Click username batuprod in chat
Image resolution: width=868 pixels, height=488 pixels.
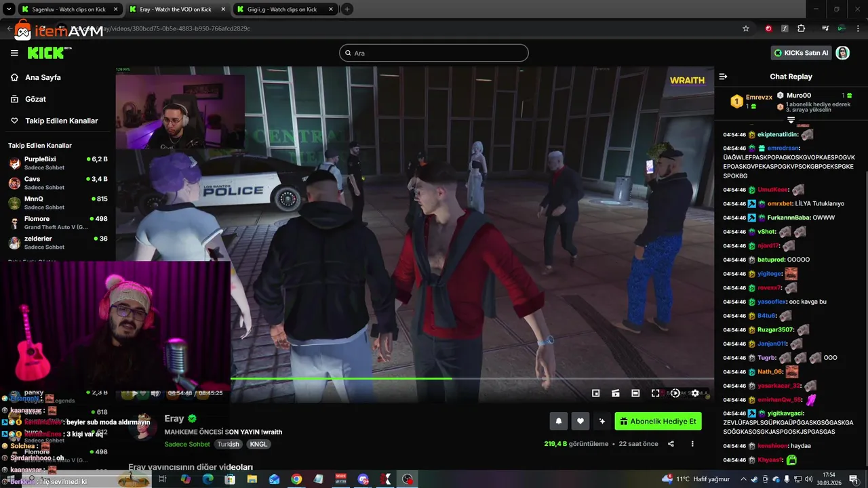pyautogui.click(x=771, y=260)
